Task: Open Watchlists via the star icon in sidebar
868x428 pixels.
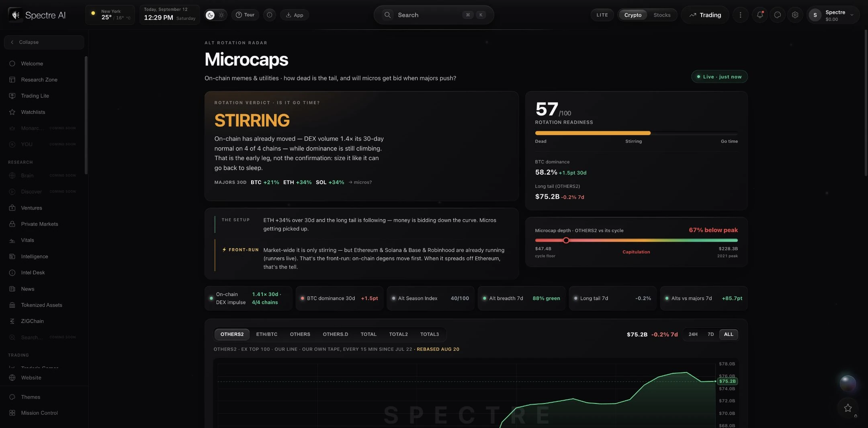Action: coord(12,112)
